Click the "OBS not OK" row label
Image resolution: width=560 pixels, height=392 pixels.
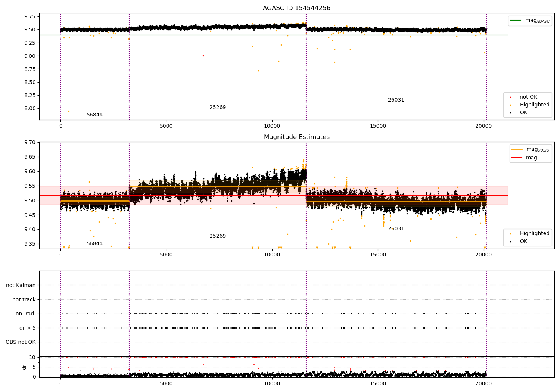(x=21, y=342)
